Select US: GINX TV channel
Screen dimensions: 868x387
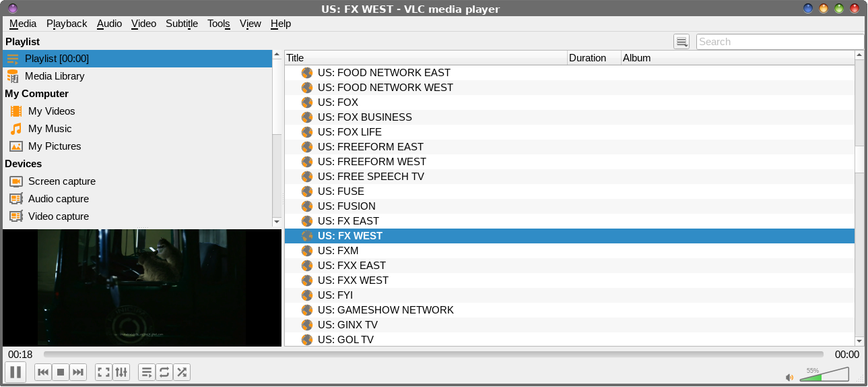point(570,325)
